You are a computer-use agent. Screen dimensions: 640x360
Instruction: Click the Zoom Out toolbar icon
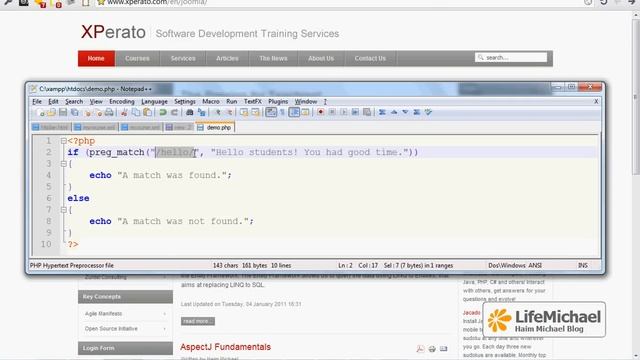229,112
